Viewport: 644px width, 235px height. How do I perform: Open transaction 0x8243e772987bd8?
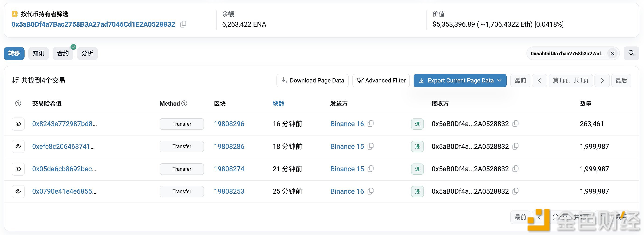tap(64, 124)
